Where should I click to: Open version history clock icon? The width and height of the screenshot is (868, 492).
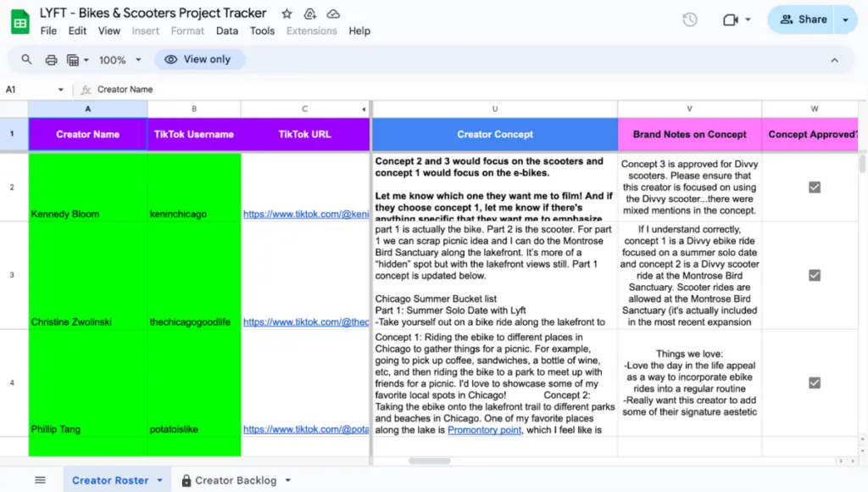pos(690,20)
